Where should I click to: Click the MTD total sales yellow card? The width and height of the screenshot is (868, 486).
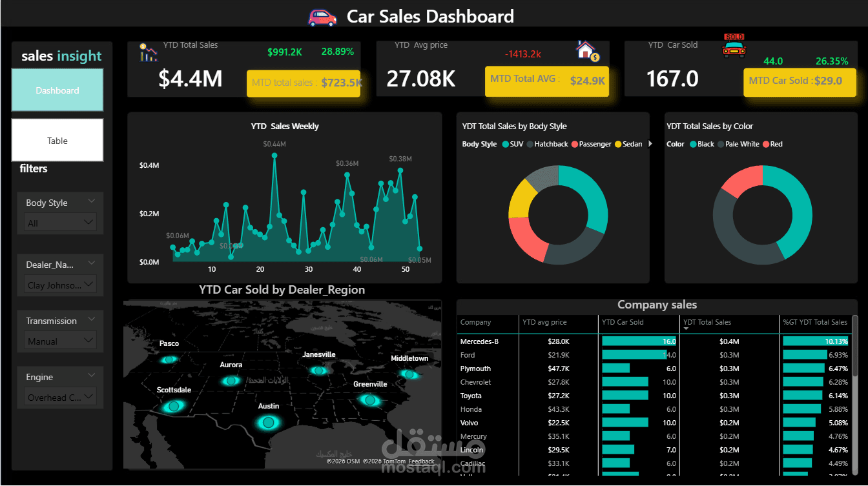(x=304, y=83)
